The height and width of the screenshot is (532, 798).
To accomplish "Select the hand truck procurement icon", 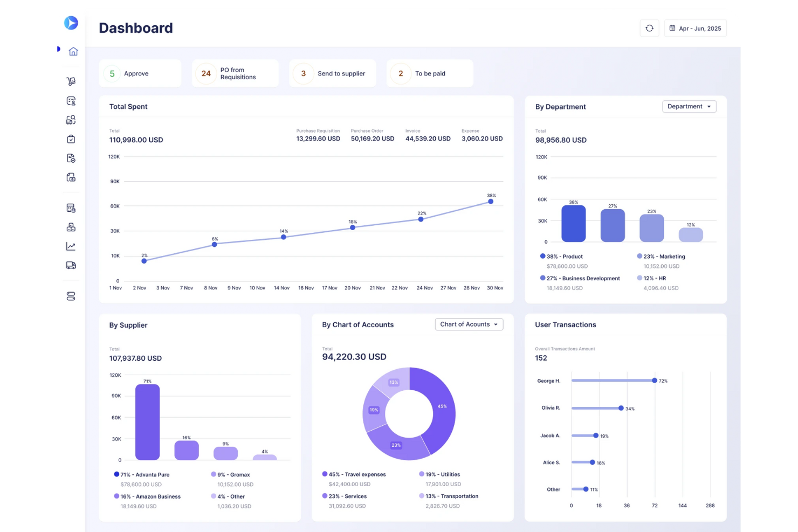I will coord(71,81).
